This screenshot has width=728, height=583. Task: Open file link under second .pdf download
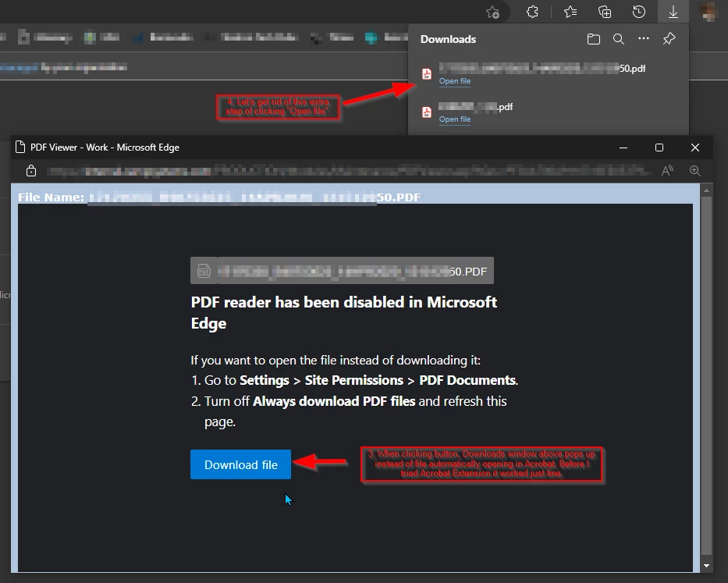[455, 119]
